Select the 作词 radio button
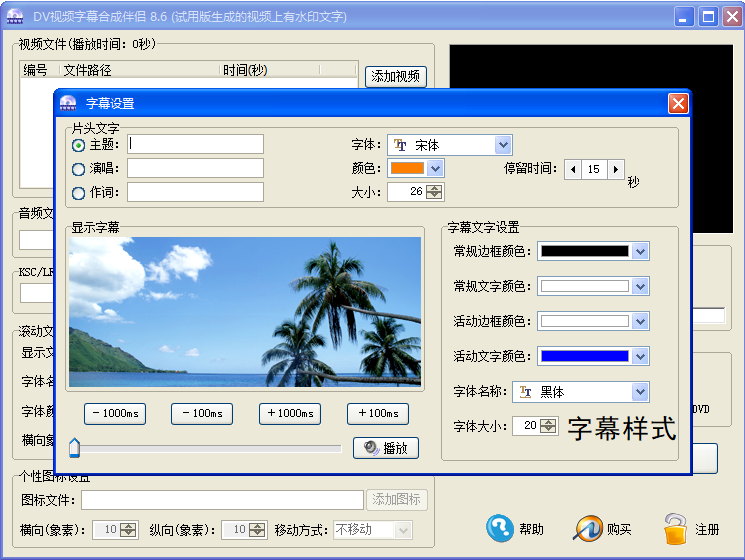Viewport: 745px width, 560px height. [79, 193]
